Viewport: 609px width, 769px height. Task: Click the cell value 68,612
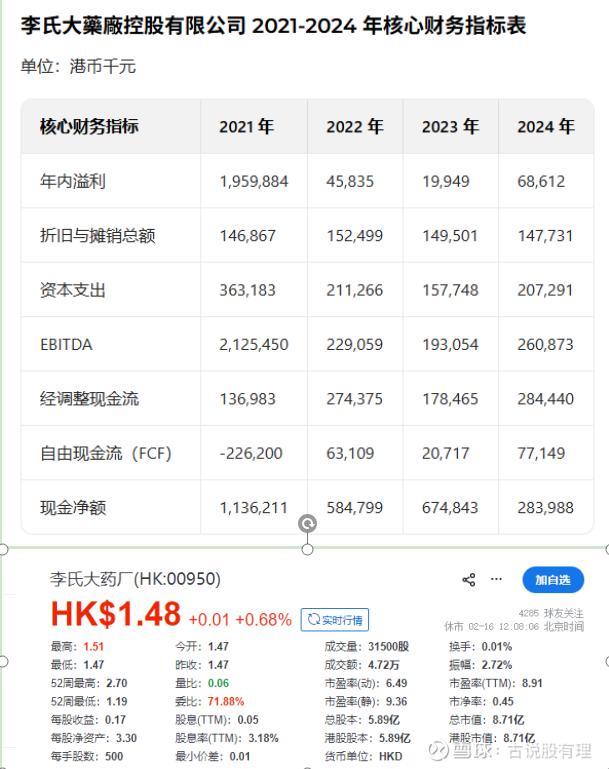[541, 182]
